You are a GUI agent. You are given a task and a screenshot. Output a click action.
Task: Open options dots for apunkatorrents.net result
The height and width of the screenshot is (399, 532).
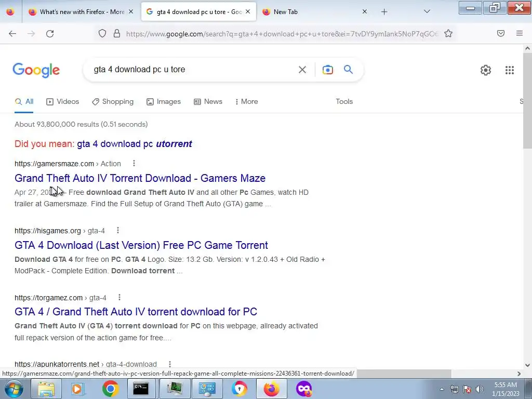(x=170, y=364)
